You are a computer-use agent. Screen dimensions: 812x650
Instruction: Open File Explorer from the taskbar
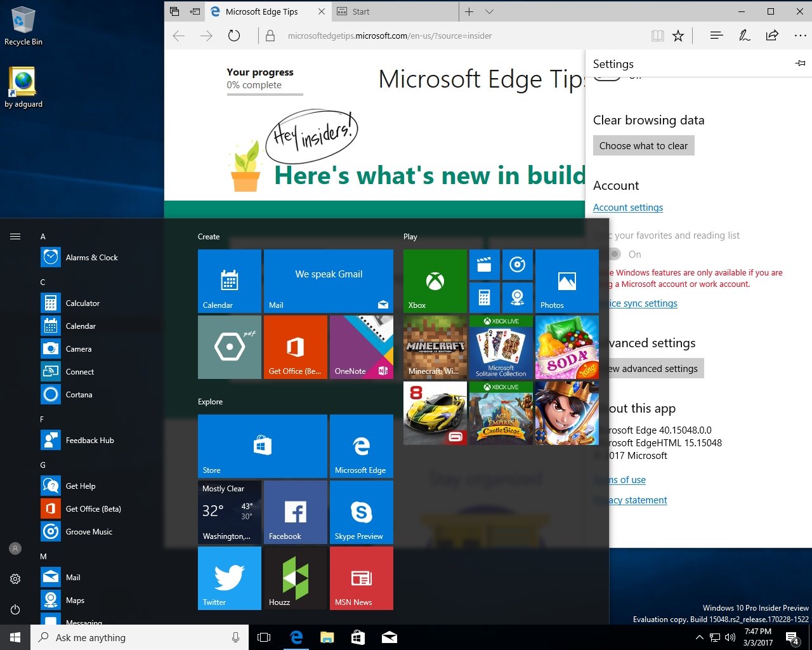327,637
